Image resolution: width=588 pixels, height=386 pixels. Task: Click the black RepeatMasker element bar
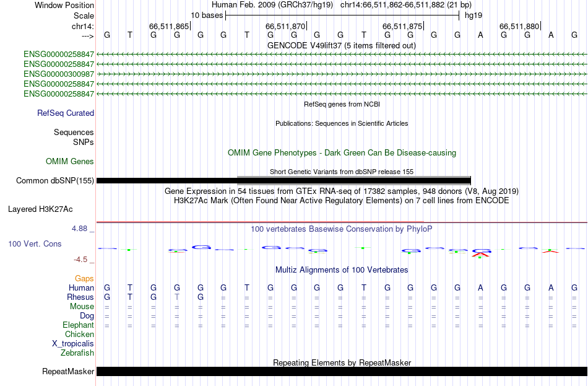click(342, 371)
